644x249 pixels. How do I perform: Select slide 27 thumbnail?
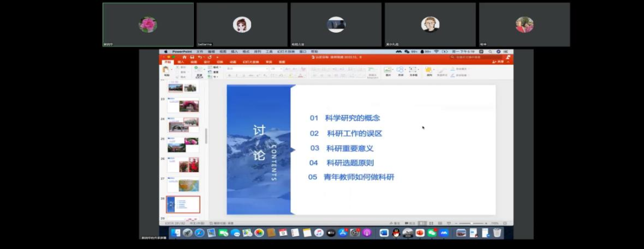coord(183,185)
